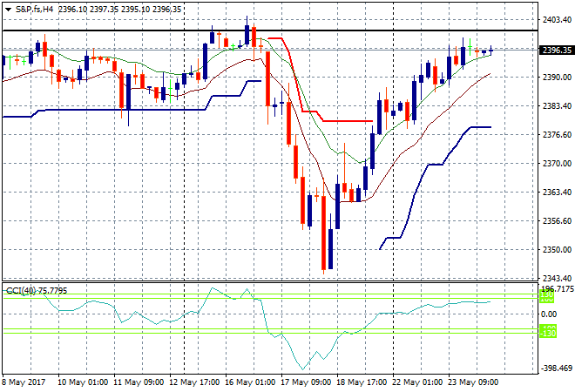This screenshot has width=575, height=392.
Task: Click the 2376.60 price axis label
Action: pyautogui.click(x=557, y=134)
